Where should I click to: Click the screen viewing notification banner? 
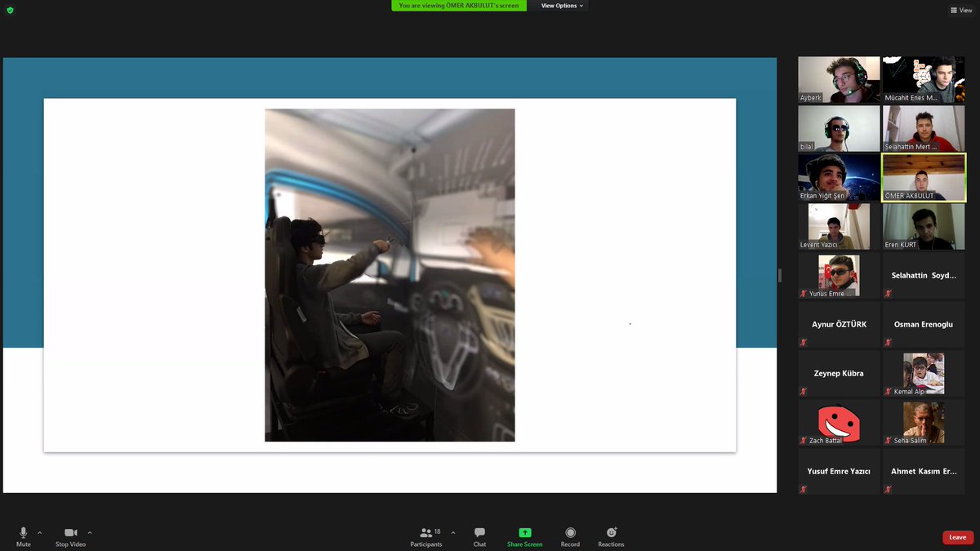457,6
